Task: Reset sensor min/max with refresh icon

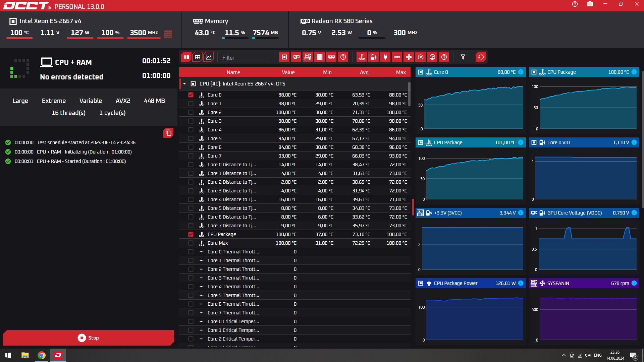Action: [x=481, y=57]
